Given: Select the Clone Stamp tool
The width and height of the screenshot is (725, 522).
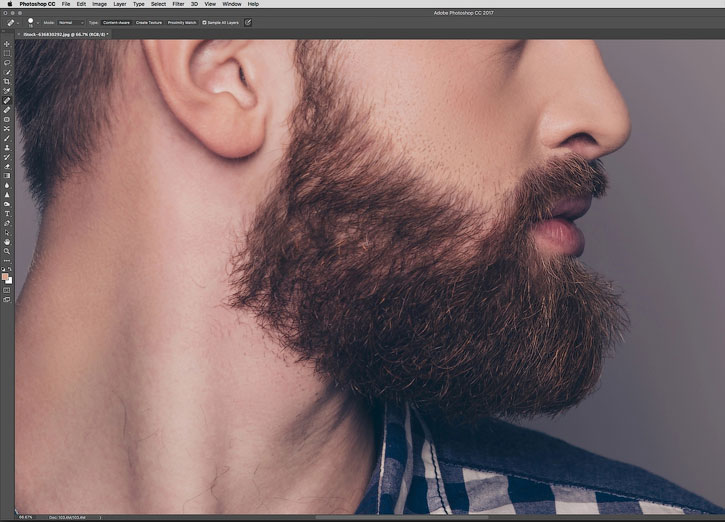Looking at the screenshot, I should [x=7, y=147].
